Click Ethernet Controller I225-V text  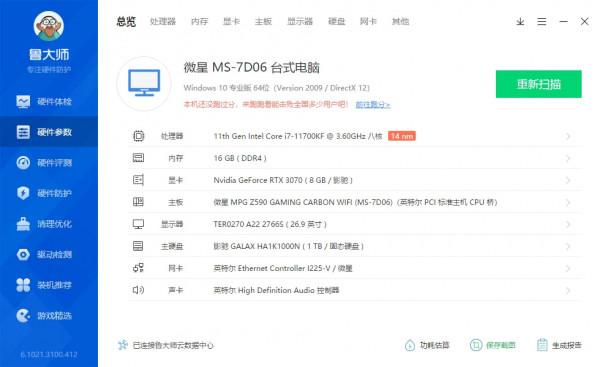284,268
